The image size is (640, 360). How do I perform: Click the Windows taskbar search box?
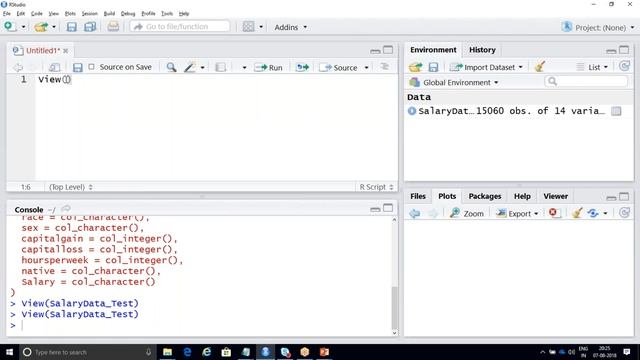click(87, 352)
